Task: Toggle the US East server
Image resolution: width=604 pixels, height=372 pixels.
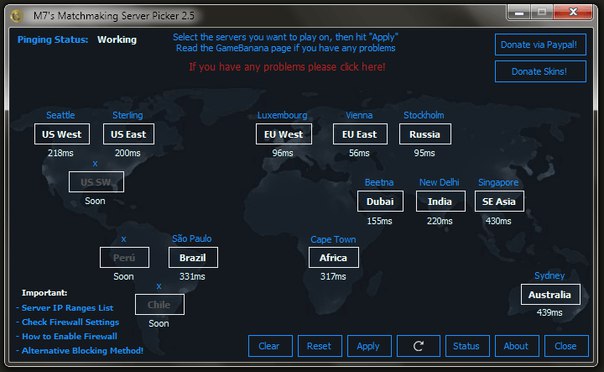Action: [129, 134]
